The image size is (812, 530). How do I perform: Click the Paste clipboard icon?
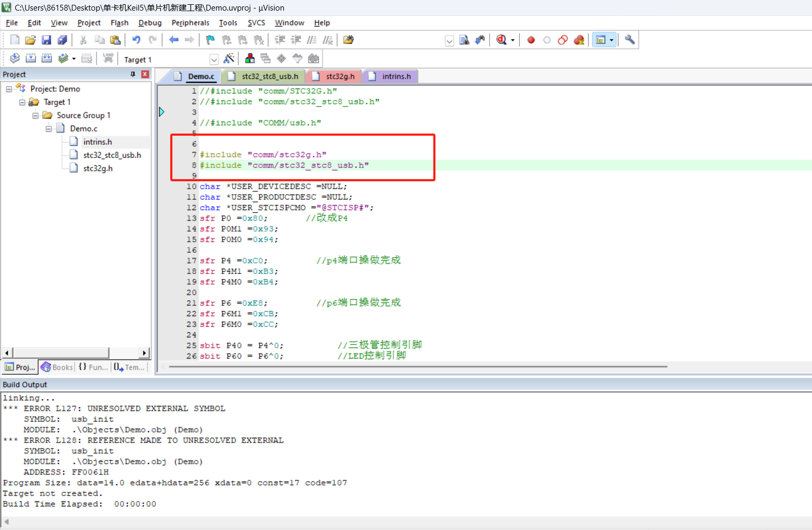(x=115, y=40)
